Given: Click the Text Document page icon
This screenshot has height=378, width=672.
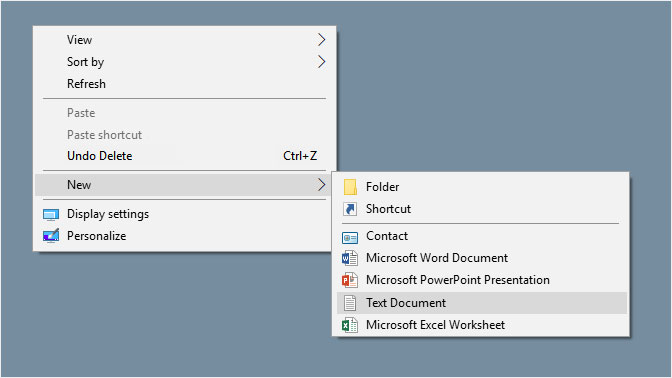Looking at the screenshot, I should coord(350,303).
